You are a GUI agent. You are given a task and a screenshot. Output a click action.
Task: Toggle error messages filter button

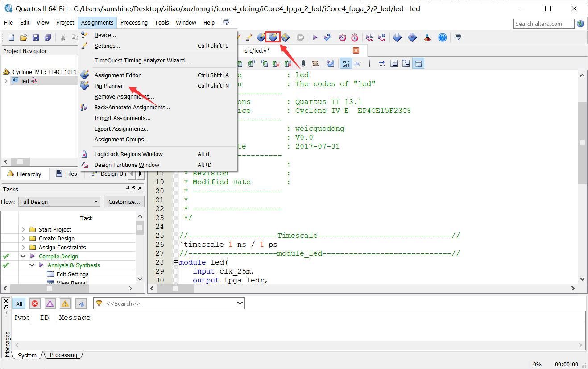[35, 304]
